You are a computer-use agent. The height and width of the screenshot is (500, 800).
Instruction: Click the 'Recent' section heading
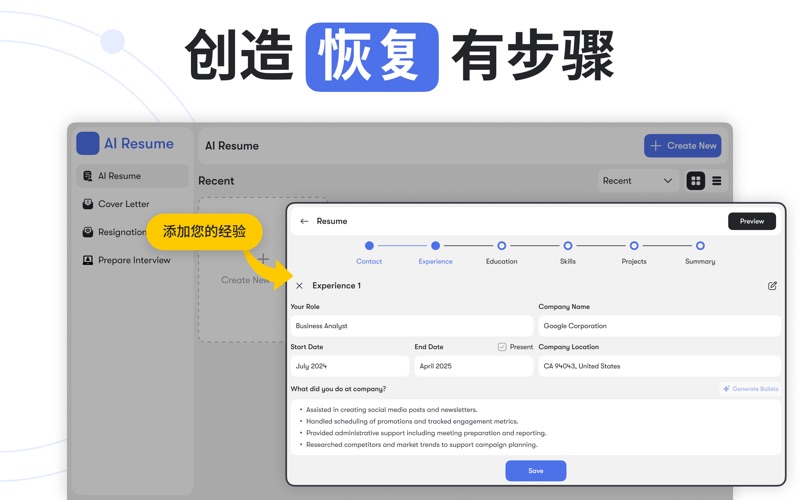(x=216, y=181)
